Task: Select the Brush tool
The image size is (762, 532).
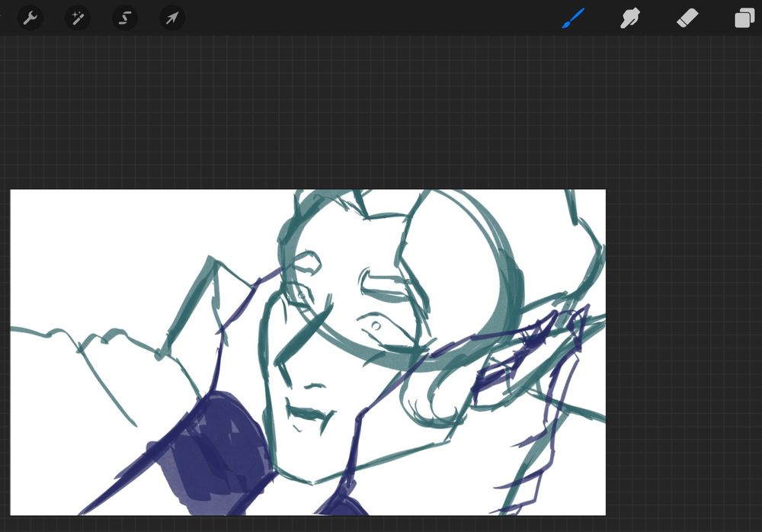Action: coord(574,18)
